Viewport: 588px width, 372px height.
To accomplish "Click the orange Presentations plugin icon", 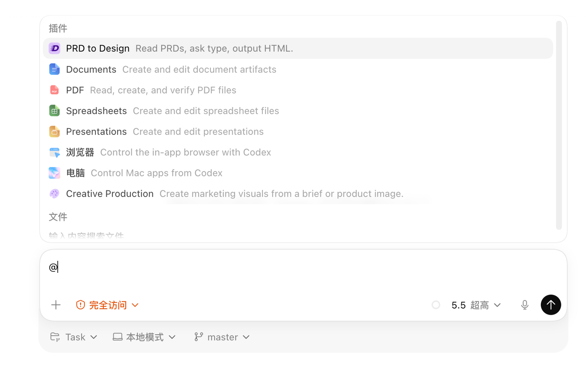I will (55, 132).
